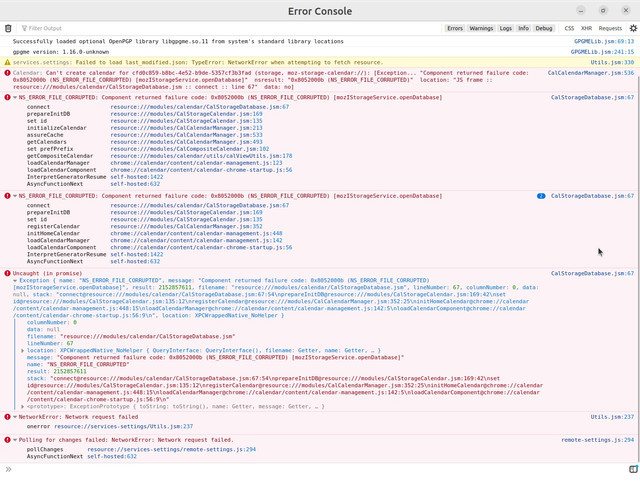640x485 pixels.
Task: Select the 'Successfully loaded optional OpenPGP library' message
Action: pos(178,41)
